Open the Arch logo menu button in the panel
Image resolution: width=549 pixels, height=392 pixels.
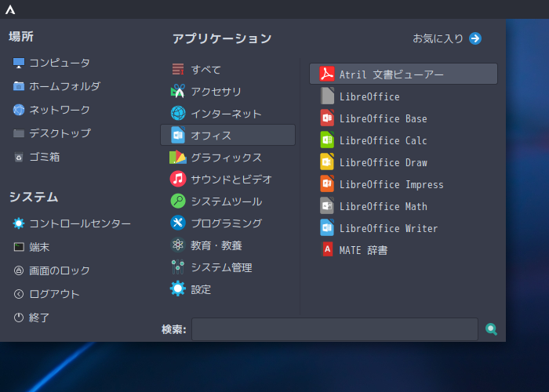10,9
